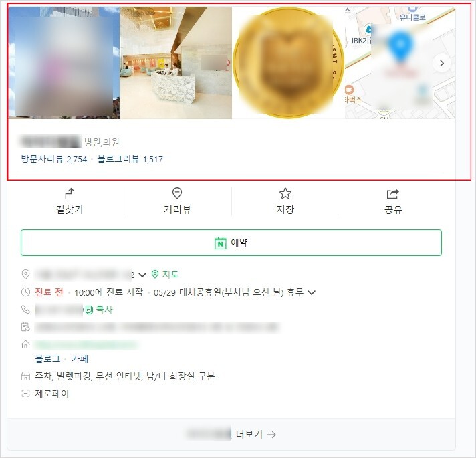Screen dimensions: 476x458
Task: Click the map thumbnail with blue pin
Action: [x=400, y=63]
